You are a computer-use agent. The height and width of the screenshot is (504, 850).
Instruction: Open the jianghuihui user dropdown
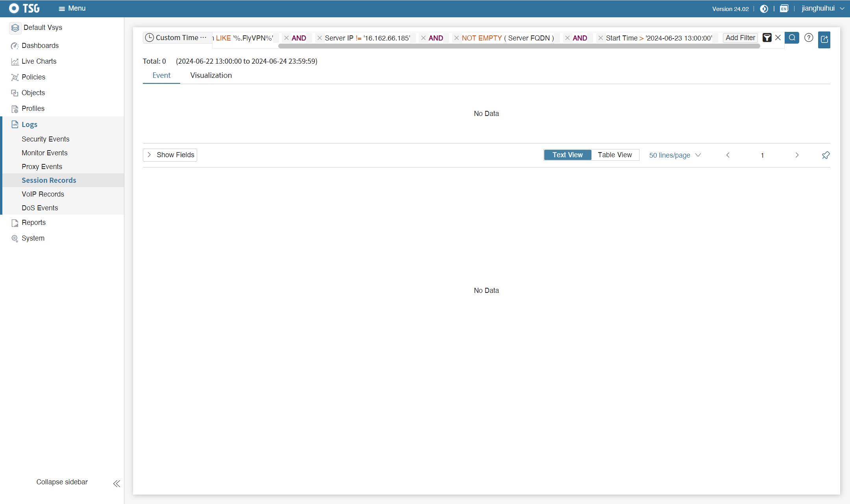[822, 9]
